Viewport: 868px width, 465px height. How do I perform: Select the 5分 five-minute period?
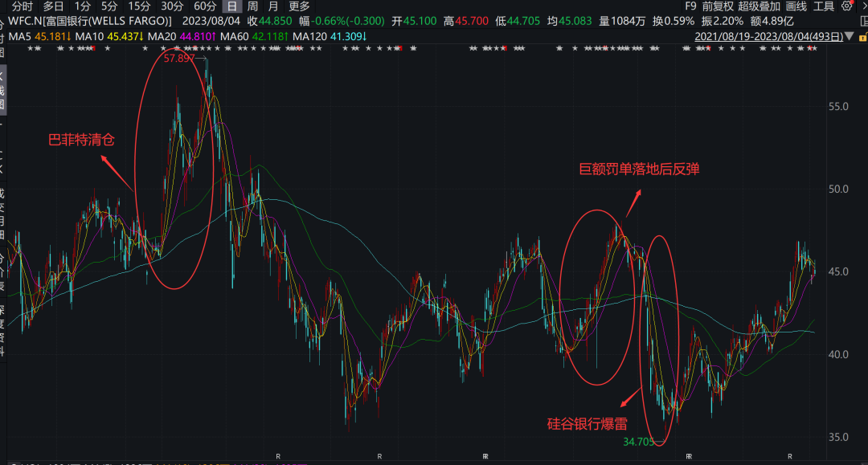[x=109, y=6]
